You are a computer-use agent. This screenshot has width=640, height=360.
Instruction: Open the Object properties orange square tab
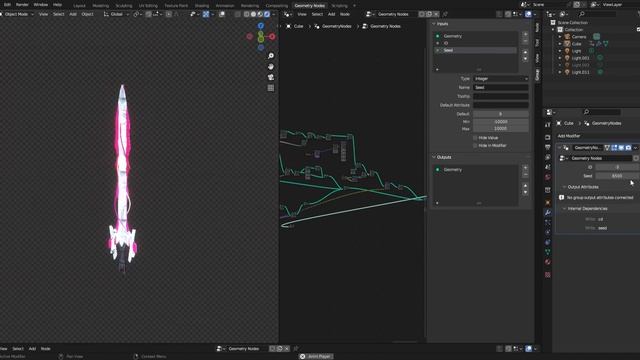pos(548,202)
